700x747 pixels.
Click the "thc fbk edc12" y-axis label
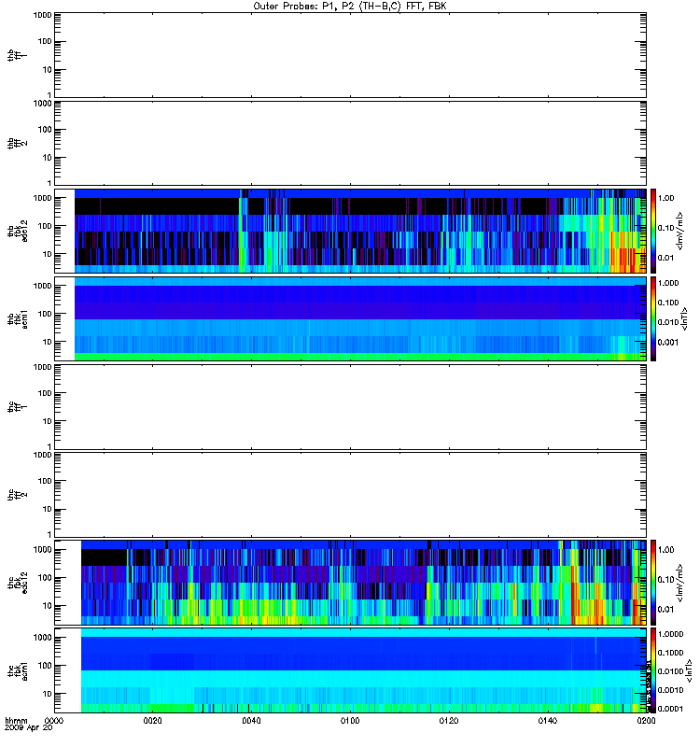coord(18,583)
